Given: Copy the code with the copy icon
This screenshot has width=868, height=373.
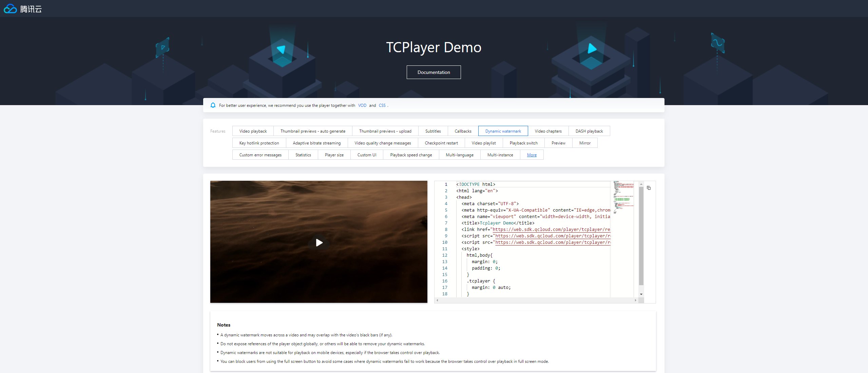Looking at the screenshot, I should tap(649, 188).
